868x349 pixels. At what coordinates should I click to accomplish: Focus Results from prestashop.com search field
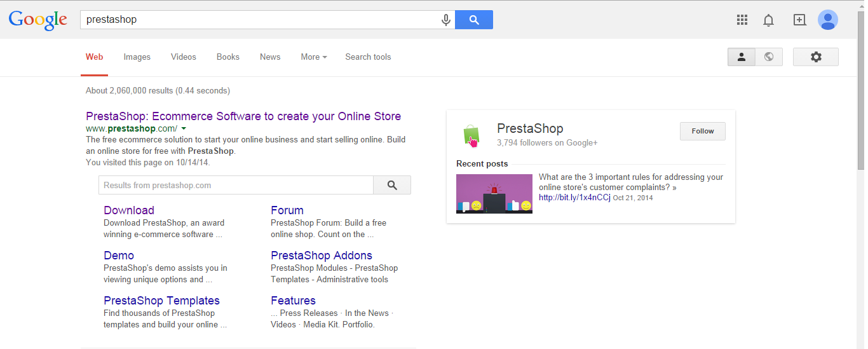236,185
